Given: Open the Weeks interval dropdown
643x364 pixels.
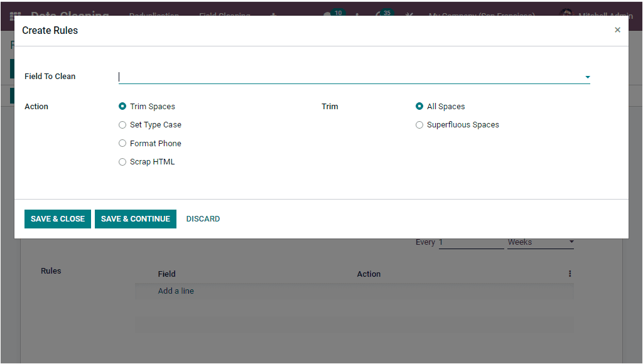Looking at the screenshot, I should (571, 242).
